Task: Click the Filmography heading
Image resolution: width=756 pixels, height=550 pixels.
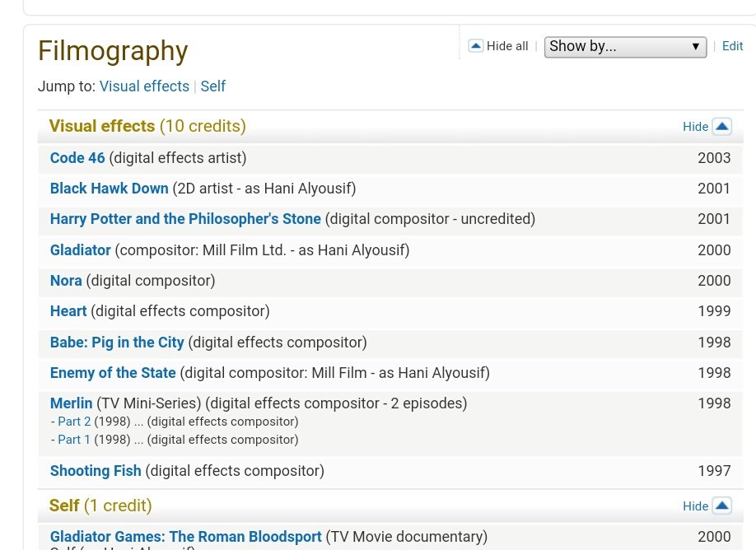Action: (x=113, y=50)
